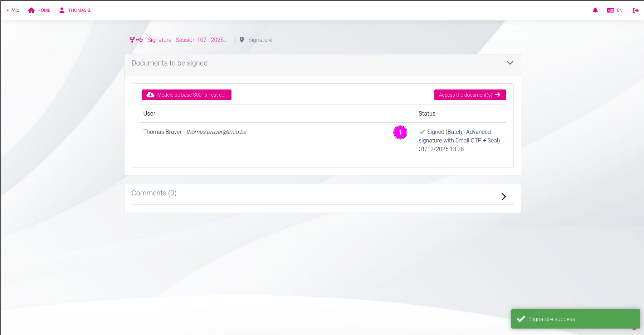Screen dimensions: 644x335
Task: Click the location pin icon beside Signature
Action: [x=242, y=40]
